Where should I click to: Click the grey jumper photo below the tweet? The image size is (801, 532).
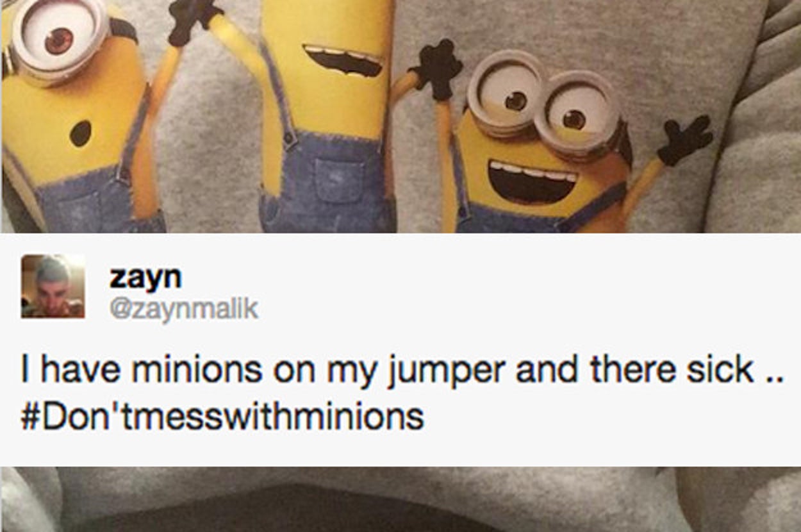[400, 499]
